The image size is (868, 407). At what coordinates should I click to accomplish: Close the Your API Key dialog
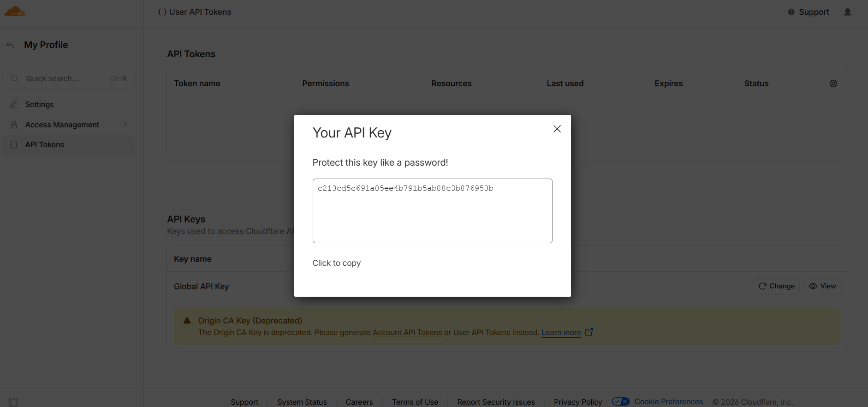(x=557, y=129)
